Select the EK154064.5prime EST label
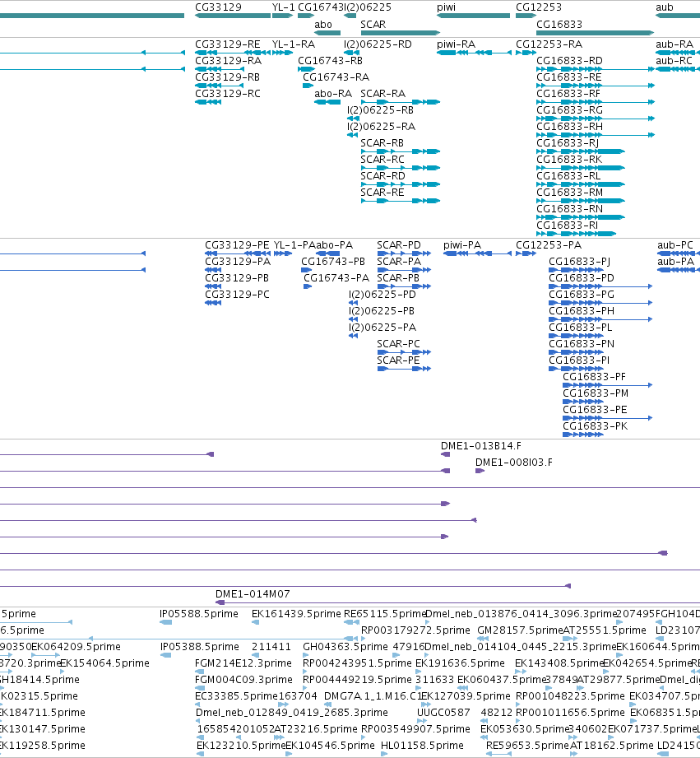 (x=104, y=663)
